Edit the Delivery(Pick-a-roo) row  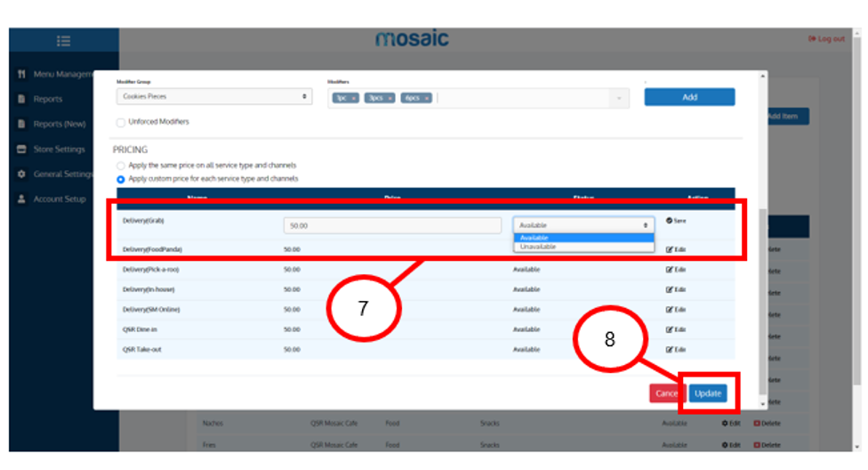tap(676, 270)
